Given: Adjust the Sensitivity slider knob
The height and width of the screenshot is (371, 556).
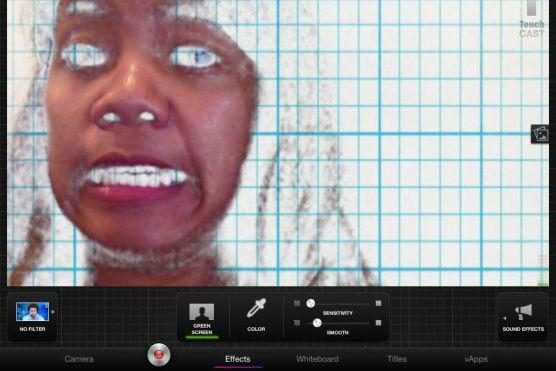Looking at the screenshot, I should tap(311, 303).
